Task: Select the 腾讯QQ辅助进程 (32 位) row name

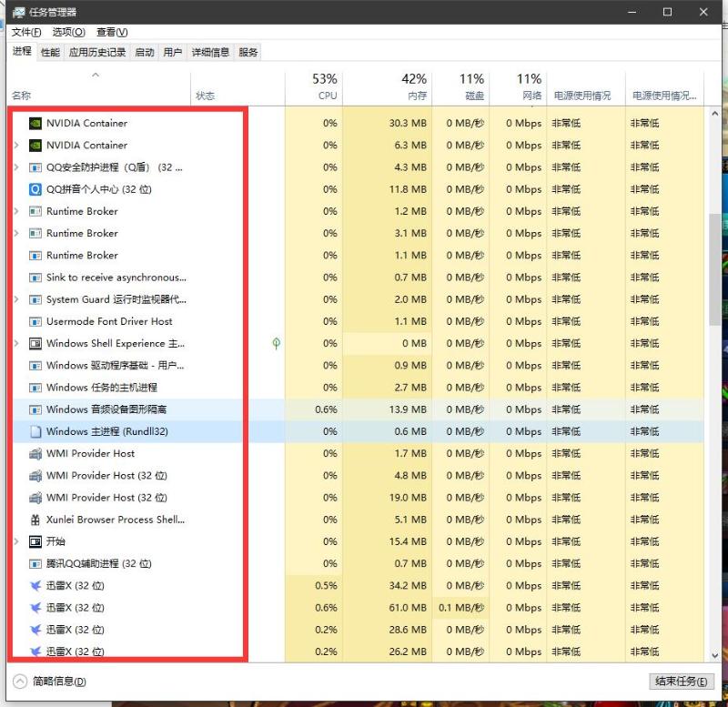Action: click(x=99, y=563)
